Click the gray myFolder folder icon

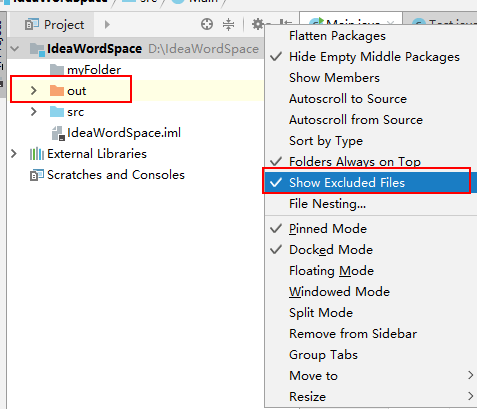click(57, 70)
